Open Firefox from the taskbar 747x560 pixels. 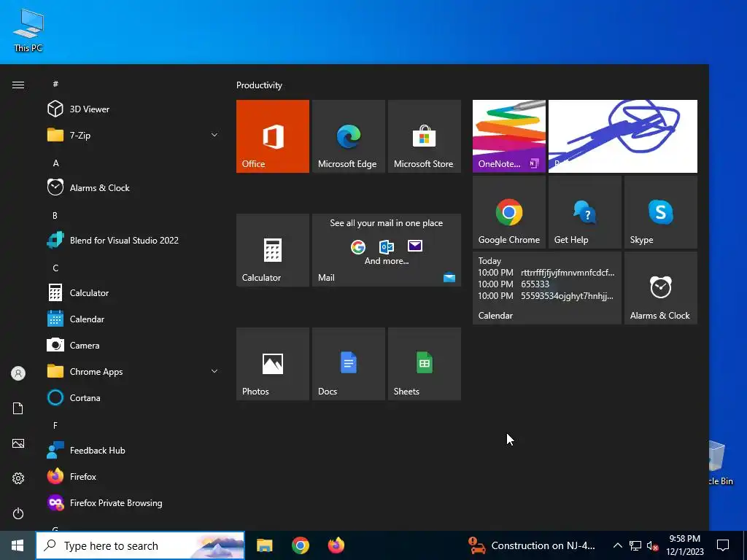coord(336,545)
